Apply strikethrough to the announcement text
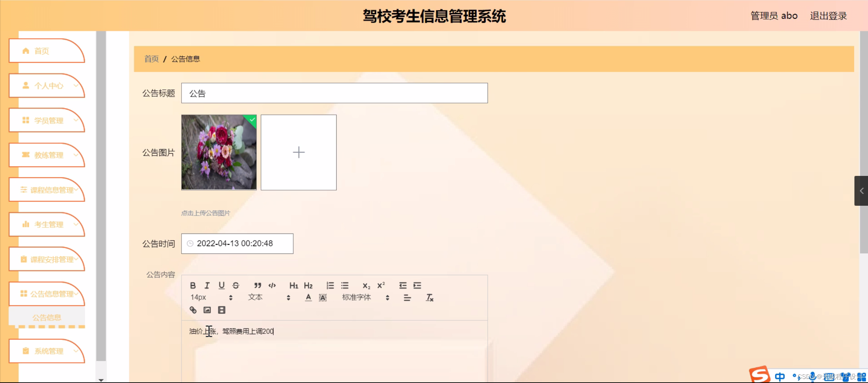 (x=236, y=285)
